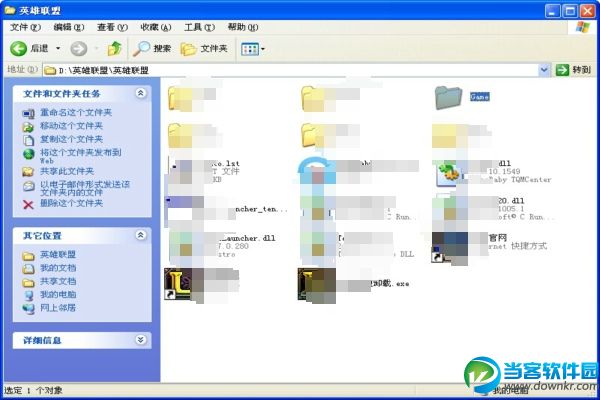The width and height of the screenshot is (600, 400).
Task: Open the Views mode dropdown
Action: click(x=253, y=49)
